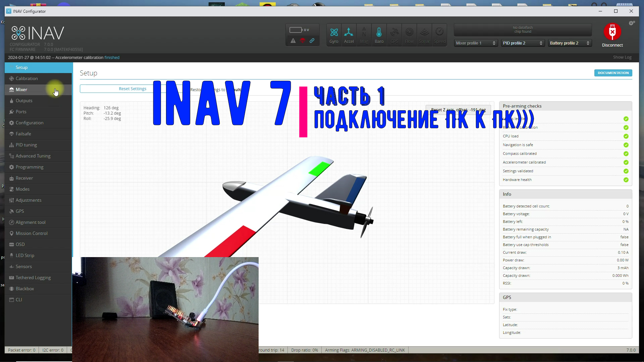This screenshot has height=362, width=644.
Task: Click the link status icon below battery indicator
Action: click(x=312, y=41)
